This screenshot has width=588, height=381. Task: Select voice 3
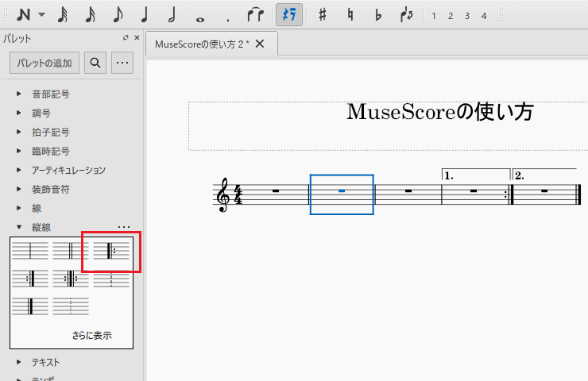tap(467, 16)
